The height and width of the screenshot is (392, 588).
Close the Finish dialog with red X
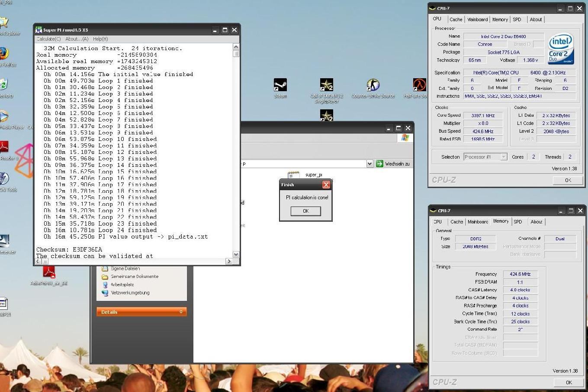326,185
